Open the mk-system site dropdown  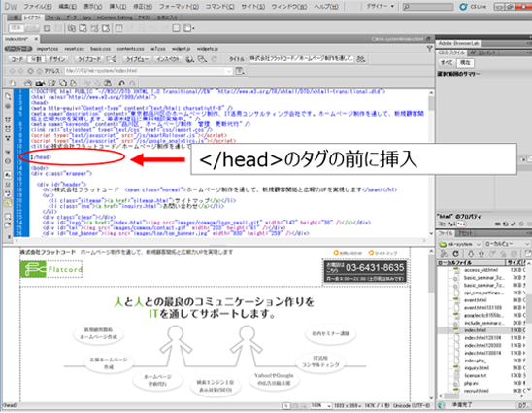[x=460, y=244]
